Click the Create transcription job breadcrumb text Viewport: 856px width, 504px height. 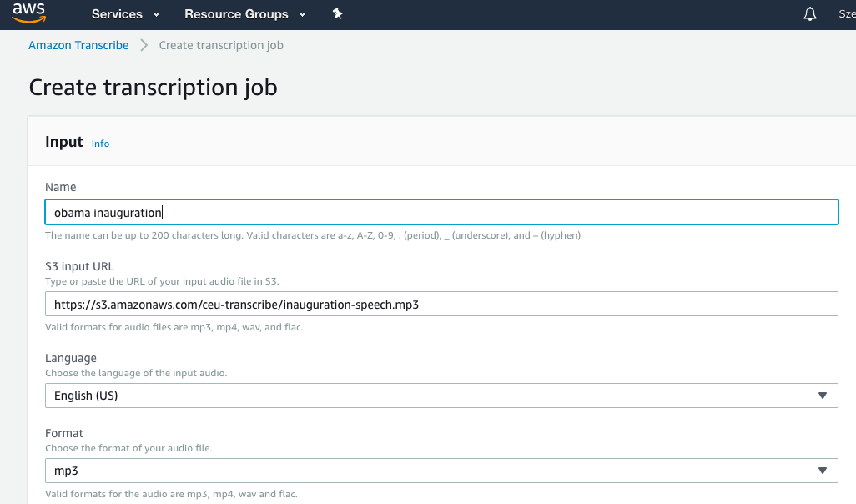pos(221,45)
